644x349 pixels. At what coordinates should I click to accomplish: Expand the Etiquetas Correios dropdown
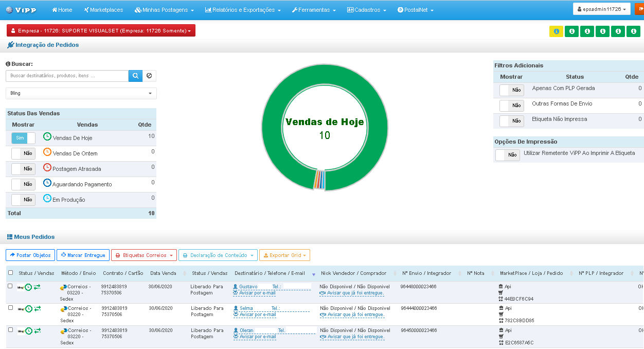(144, 255)
